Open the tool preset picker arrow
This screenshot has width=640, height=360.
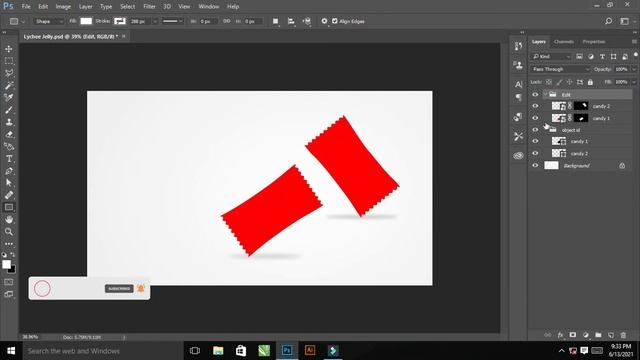[23, 21]
